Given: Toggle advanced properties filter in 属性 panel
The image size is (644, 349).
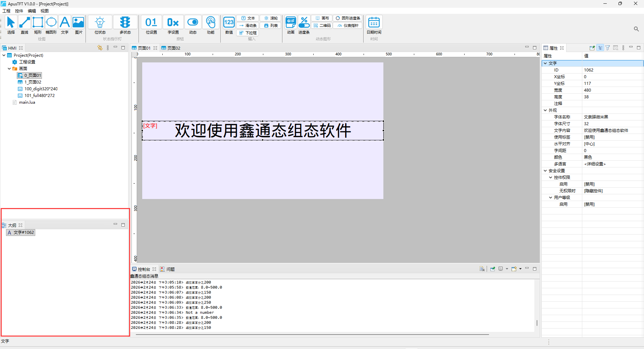Looking at the screenshot, I should [x=608, y=48].
